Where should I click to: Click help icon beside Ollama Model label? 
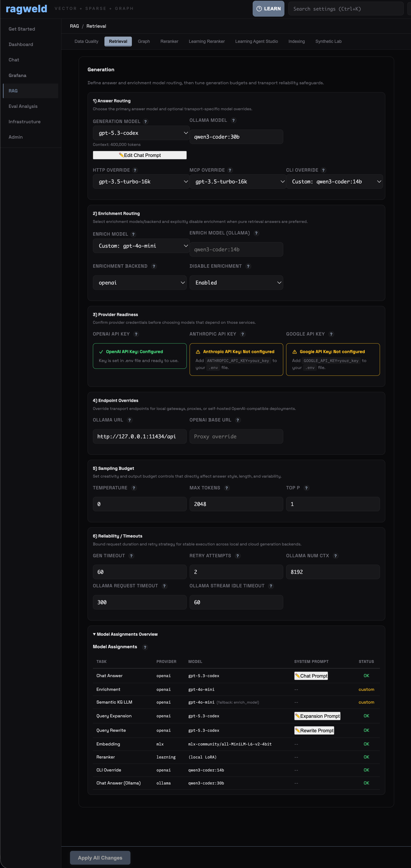click(233, 121)
